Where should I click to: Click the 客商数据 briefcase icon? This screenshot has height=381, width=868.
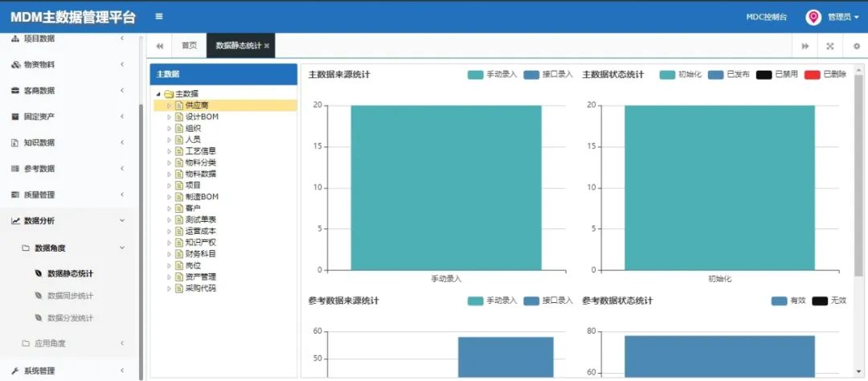(15, 90)
